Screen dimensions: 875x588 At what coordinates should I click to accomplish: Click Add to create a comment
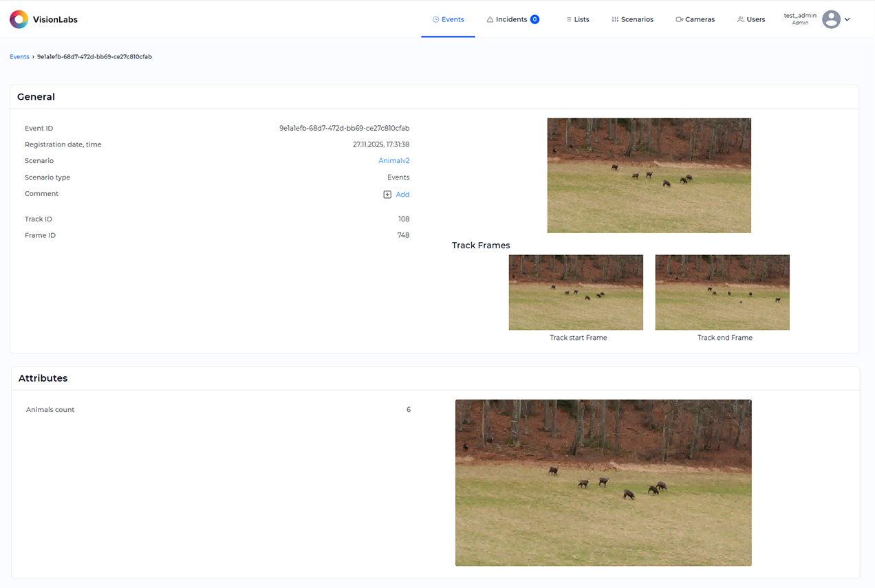coord(402,194)
